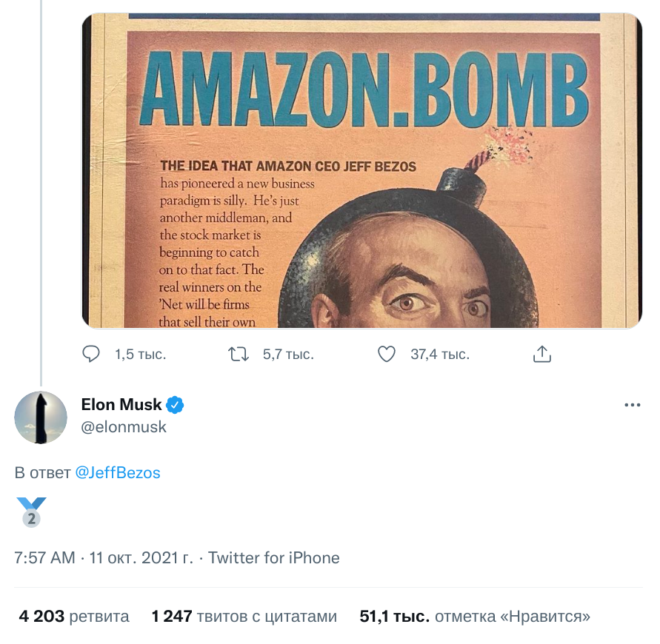Image resolution: width=660 pixels, height=644 pixels.
Task: Open the @JeffBezos mention link
Action: pyautogui.click(x=118, y=472)
